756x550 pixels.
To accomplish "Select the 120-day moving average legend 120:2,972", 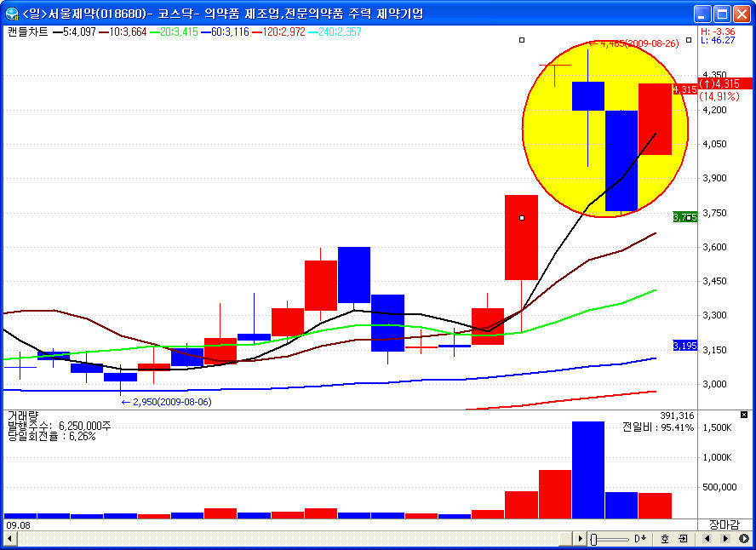I will tap(278, 32).
